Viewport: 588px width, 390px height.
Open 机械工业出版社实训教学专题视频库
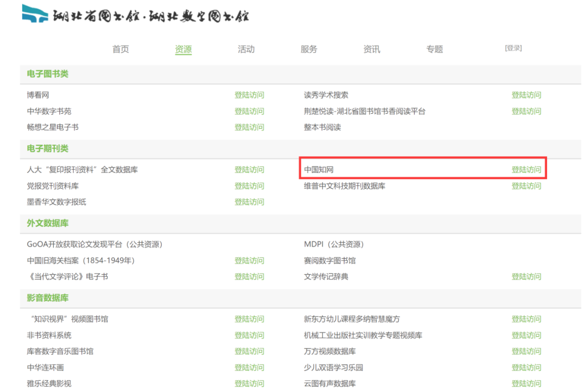coord(363,335)
